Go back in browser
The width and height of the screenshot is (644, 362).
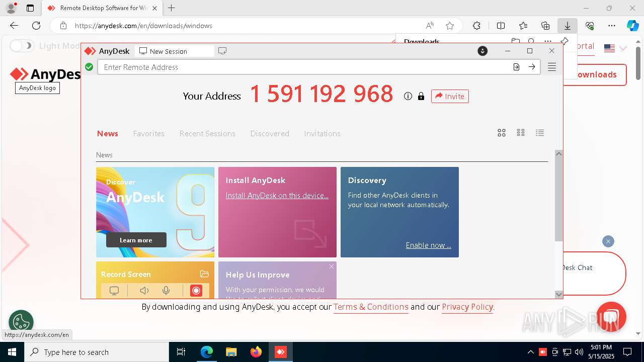coord(14,26)
